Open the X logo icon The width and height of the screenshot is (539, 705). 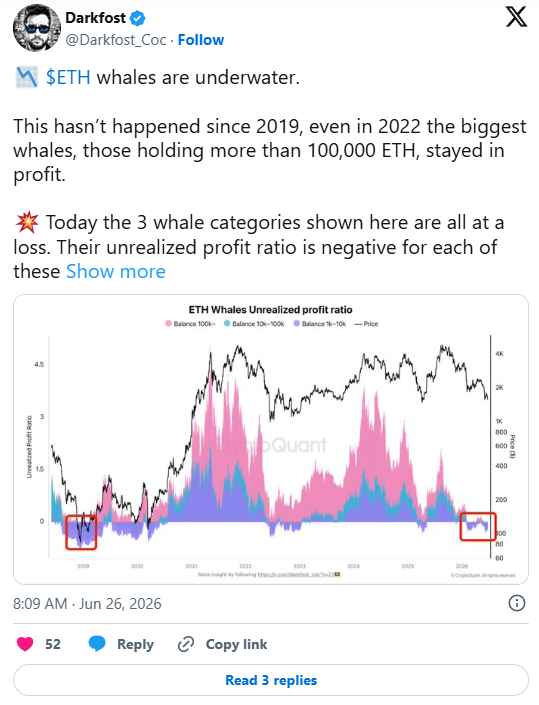[x=516, y=18]
